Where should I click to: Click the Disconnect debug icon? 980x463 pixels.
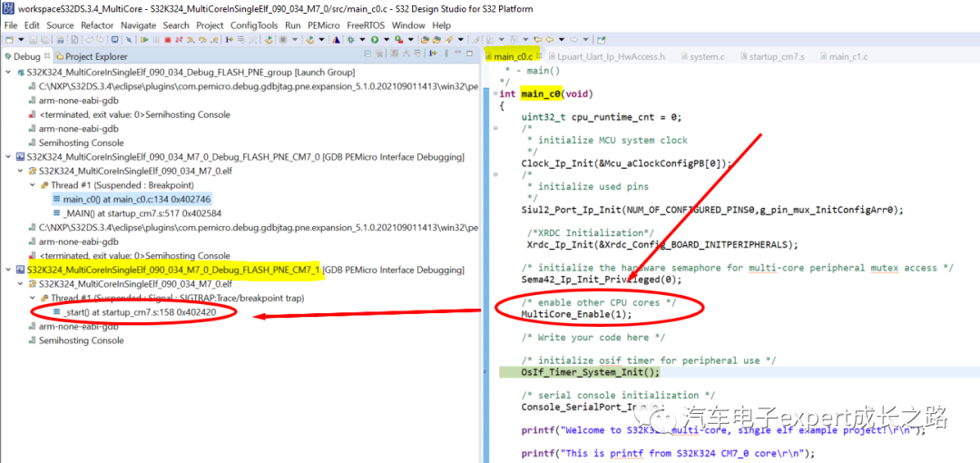point(179,39)
